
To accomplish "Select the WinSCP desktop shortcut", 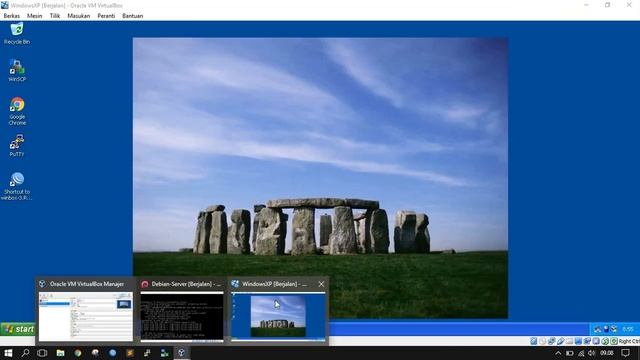I will (17, 70).
